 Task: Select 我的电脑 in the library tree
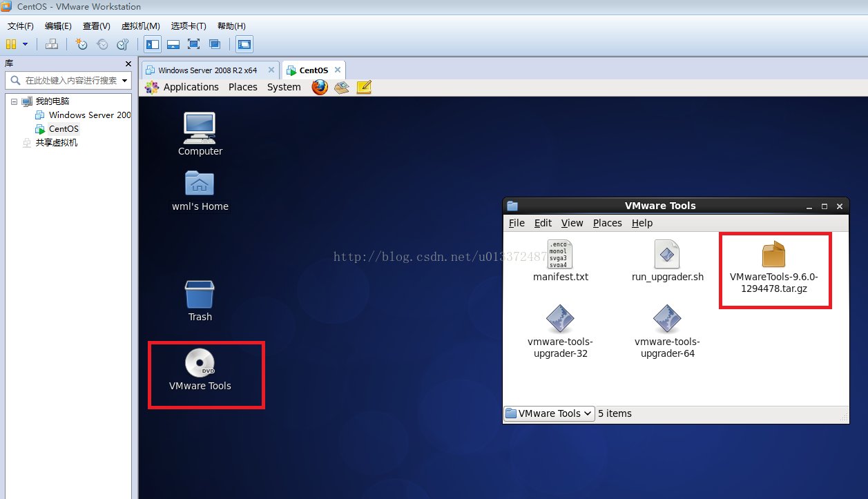point(52,101)
